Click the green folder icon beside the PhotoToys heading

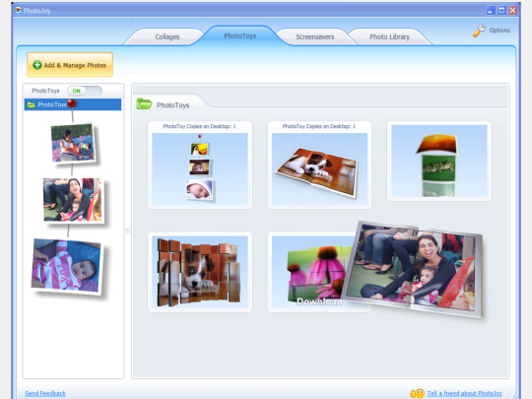tap(144, 103)
